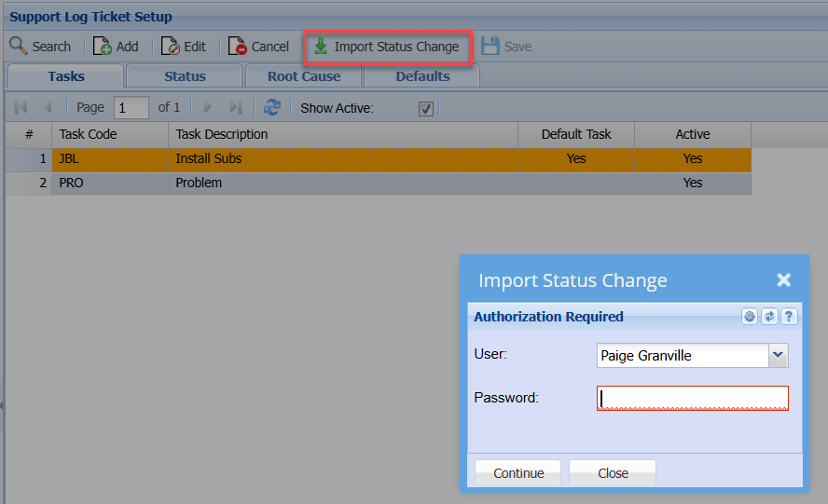Expand the User dropdown arrow

[779, 355]
